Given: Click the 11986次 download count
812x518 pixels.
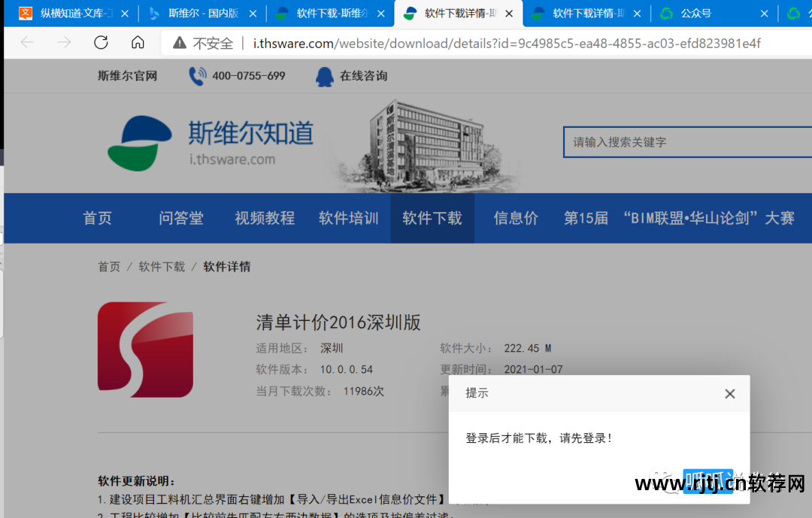Looking at the screenshot, I should (x=364, y=392).
